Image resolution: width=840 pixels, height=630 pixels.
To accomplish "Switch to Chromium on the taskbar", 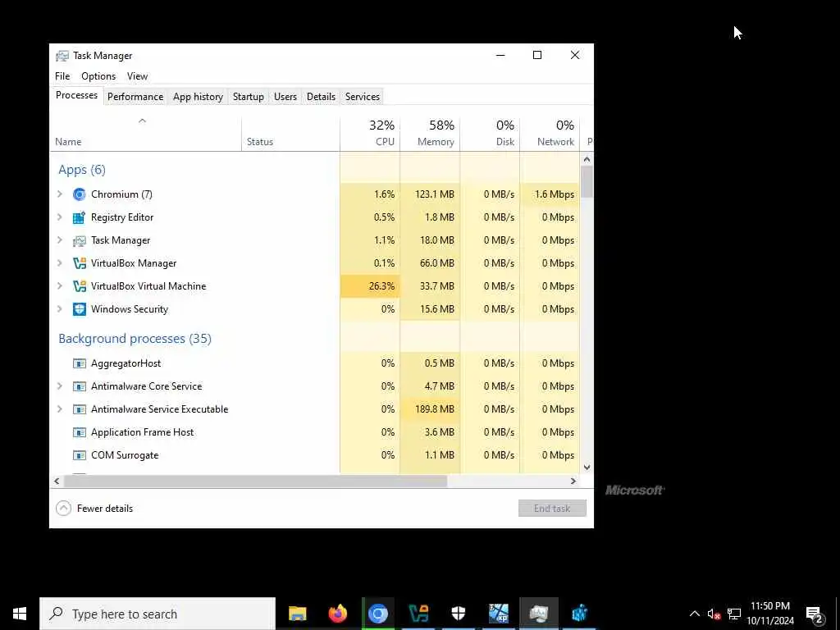I will pyautogui.click(x=377, y=614).
